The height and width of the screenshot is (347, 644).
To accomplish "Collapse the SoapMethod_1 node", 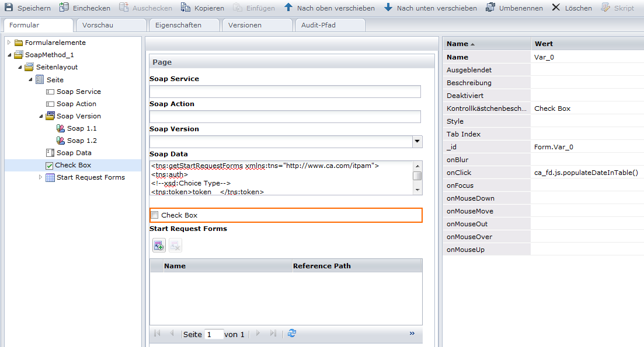I will 9,55.
